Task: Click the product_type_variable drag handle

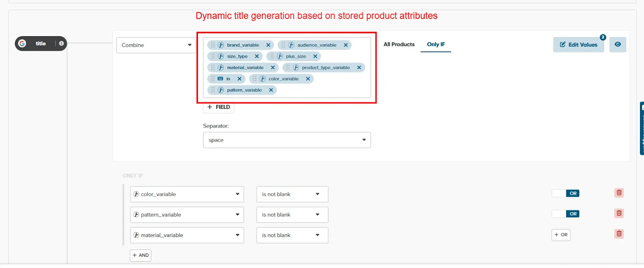Action: click(288, 68)
